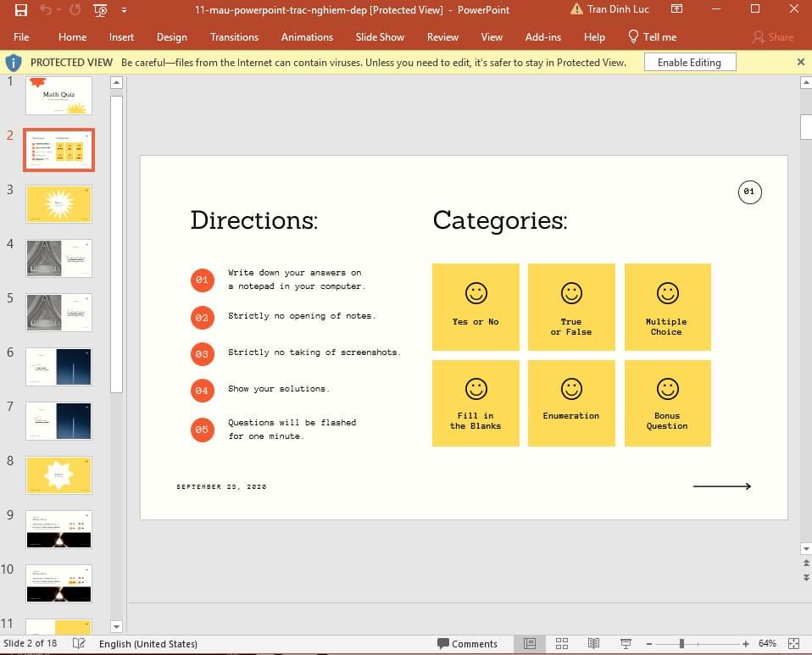Viewport: 812px width, 655px height.
Task: Launch Slide Show from status bar icon
Action: point(626,644)
